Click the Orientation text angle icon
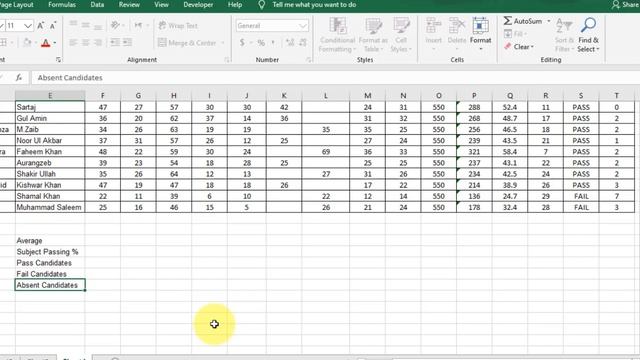Image resolution: width=640 pixels, height=360 pixels. [x=116, y=25]
